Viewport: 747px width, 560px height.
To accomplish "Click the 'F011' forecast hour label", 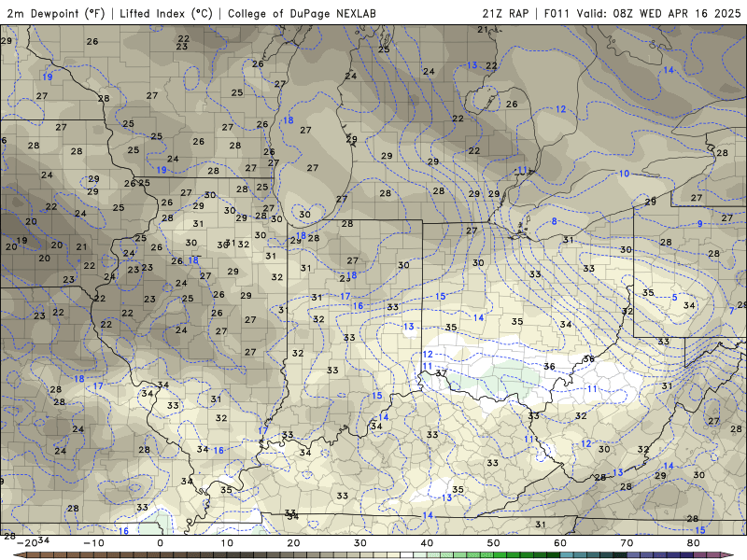I will point(557,13).
